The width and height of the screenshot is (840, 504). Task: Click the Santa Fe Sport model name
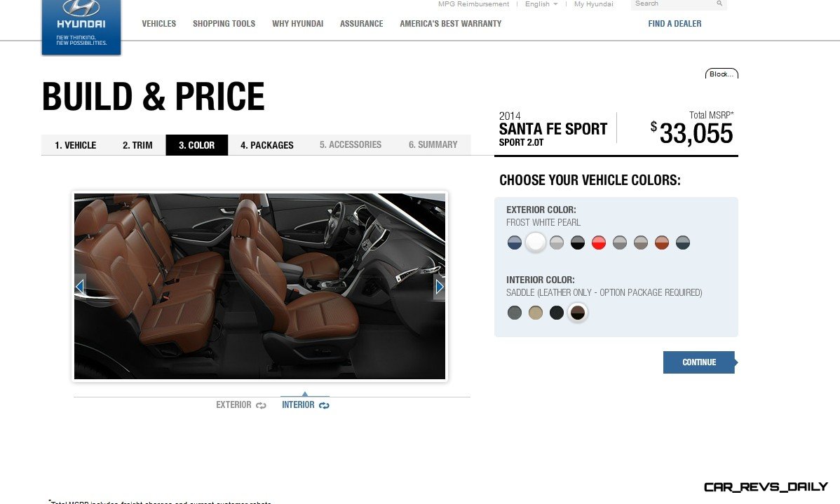tap(553, 129)
